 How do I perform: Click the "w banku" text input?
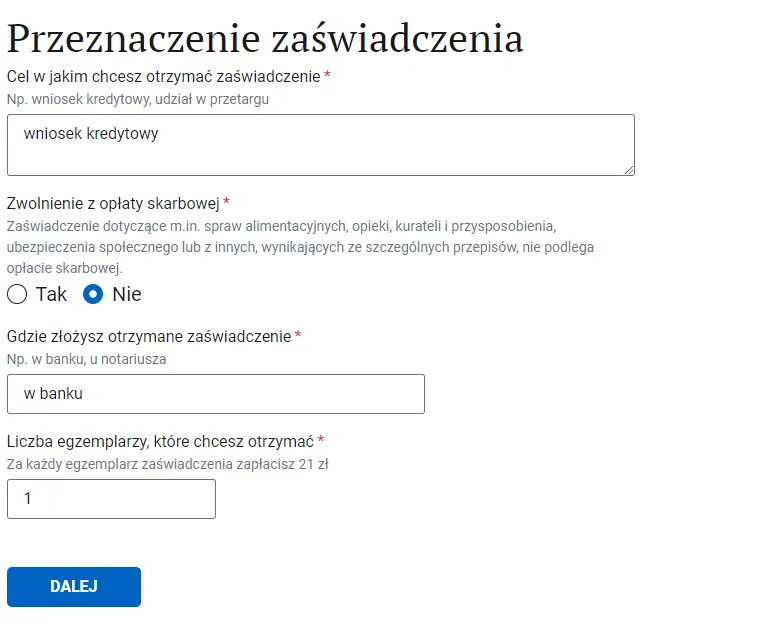tap(215, 394)
